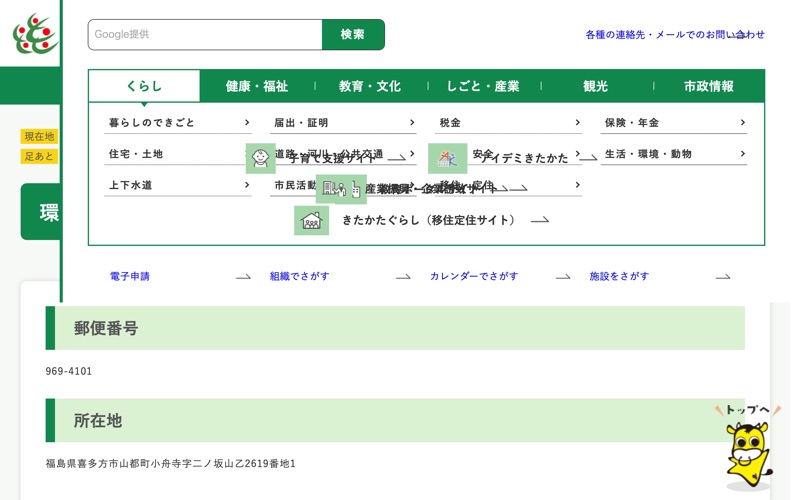Open the baby-face 子育て支援サイト icon
This screenshot has width=800, height=500.
[x=261, y=158]
